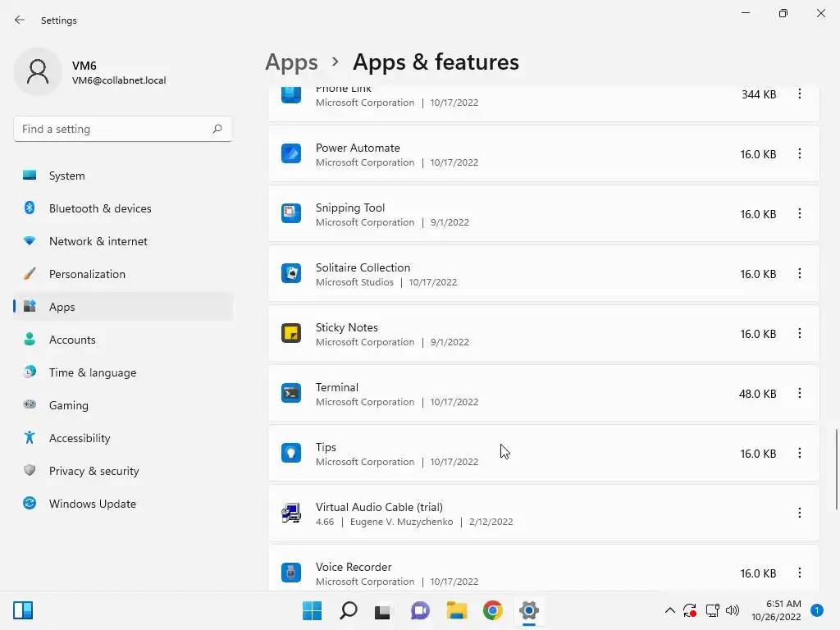Open more options for Terminal

pyautogui.click(x=800, y=394)
